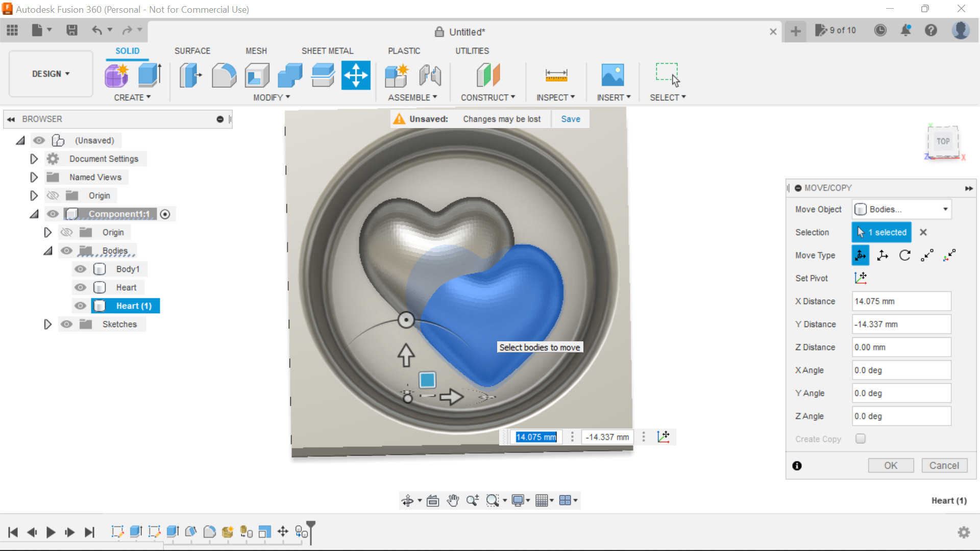Click the Canvas insert icon
The height and width of the screenshot is (551, 980).
coord(614,75)
